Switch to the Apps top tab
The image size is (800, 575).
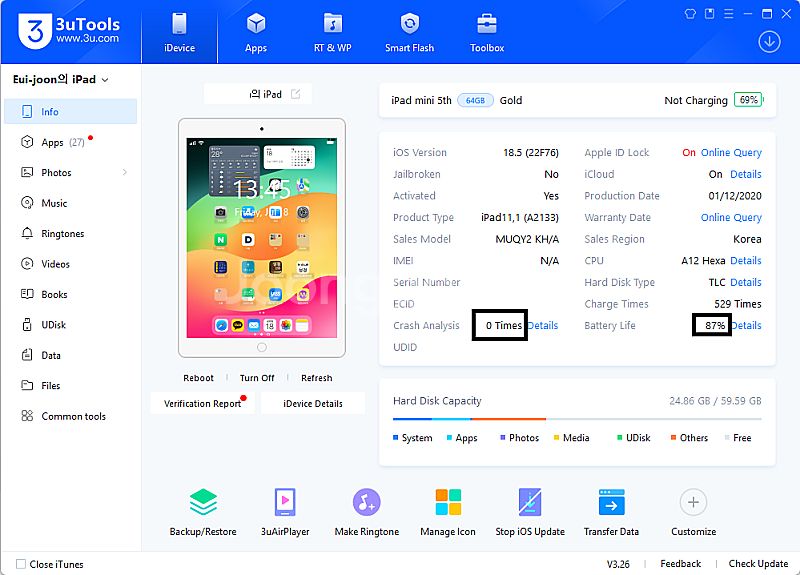pos(256,33)
